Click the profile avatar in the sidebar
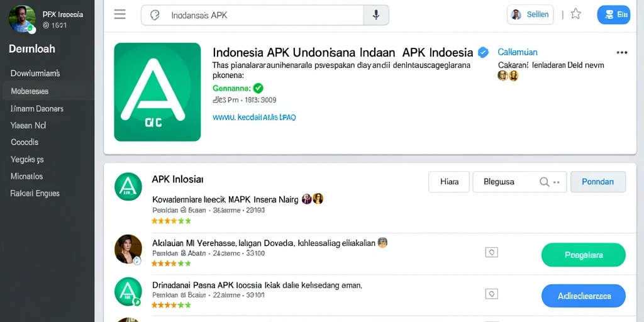 coord(22,18)
